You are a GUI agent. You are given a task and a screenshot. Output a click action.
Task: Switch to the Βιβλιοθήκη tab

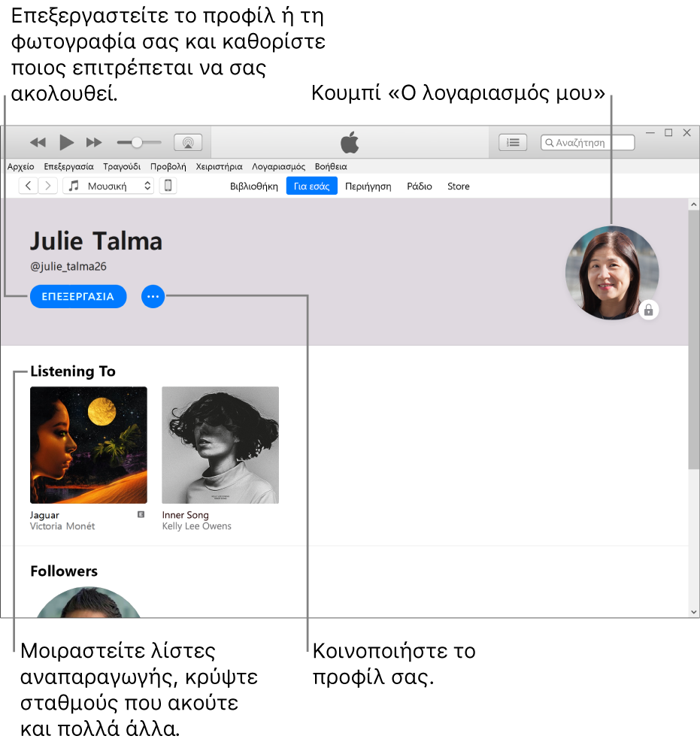254,186
